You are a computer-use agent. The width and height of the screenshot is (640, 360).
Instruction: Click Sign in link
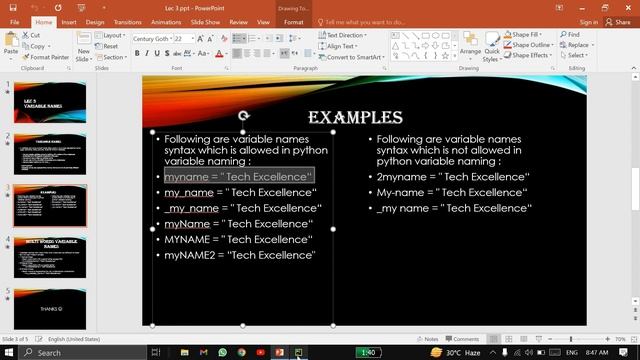tap(589, 22)
